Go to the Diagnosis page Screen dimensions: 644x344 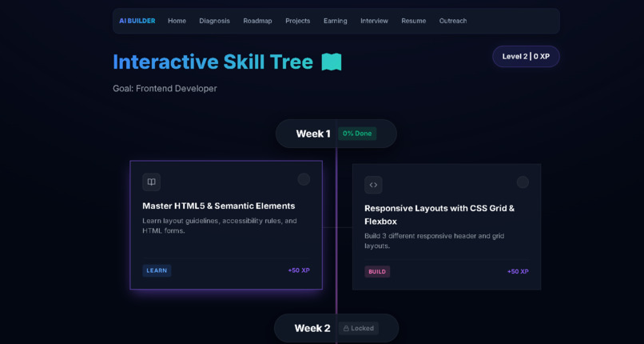pos(214,21)
